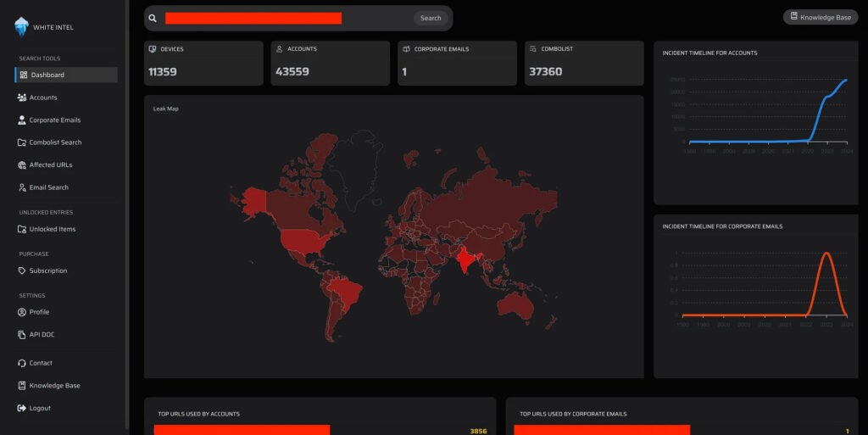Click the Corporate Emails count 1
Screen dimensions: 868x435
[x=404, y=72]
